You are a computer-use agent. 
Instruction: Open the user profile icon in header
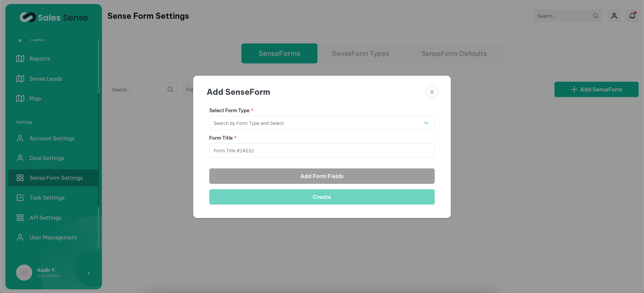[x=614, y=16]
